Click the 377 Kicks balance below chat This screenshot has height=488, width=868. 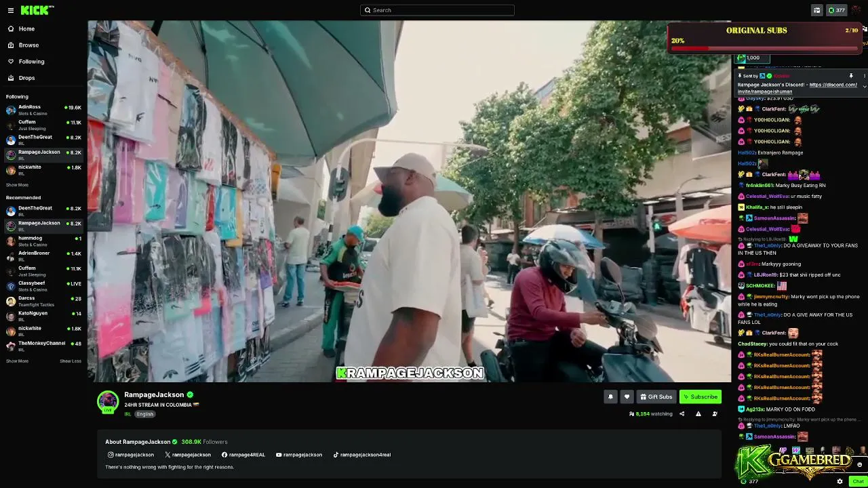[x=749, y=481]
